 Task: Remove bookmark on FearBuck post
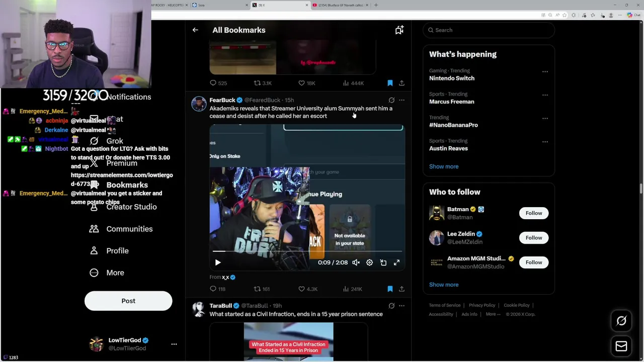coord(390,289)
